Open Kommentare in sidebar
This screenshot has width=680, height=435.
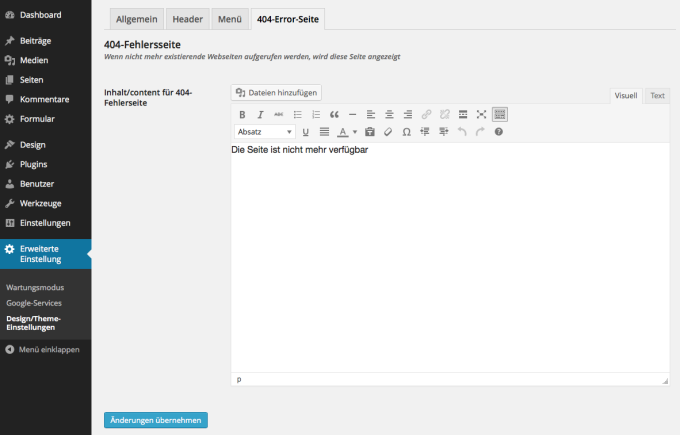[46, 99]
